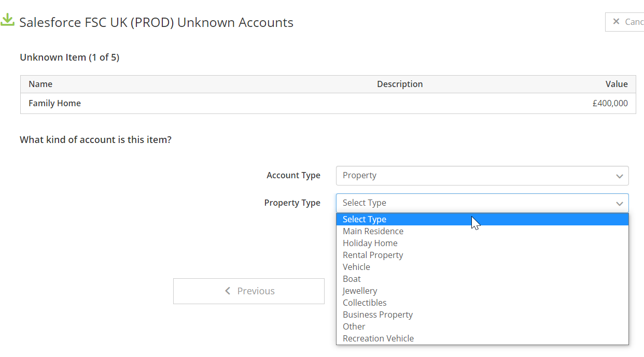
Task: Click the Value column header
Action: click(617, 84)
